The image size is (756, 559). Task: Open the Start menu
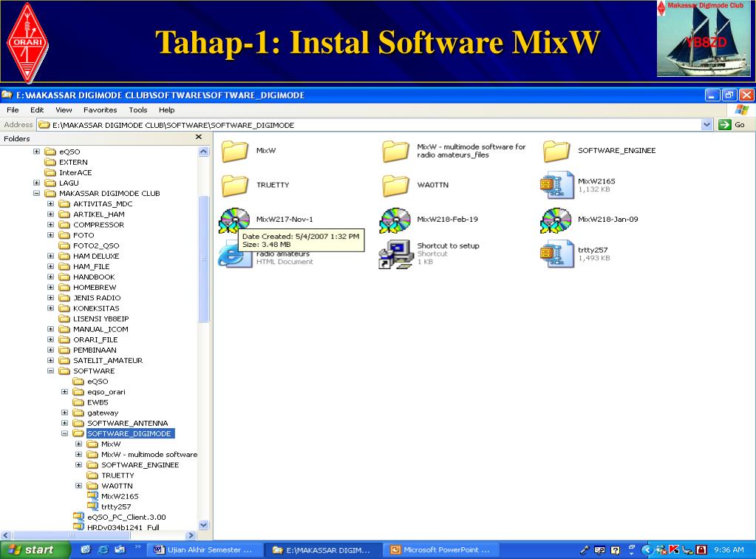click(35, 550)
